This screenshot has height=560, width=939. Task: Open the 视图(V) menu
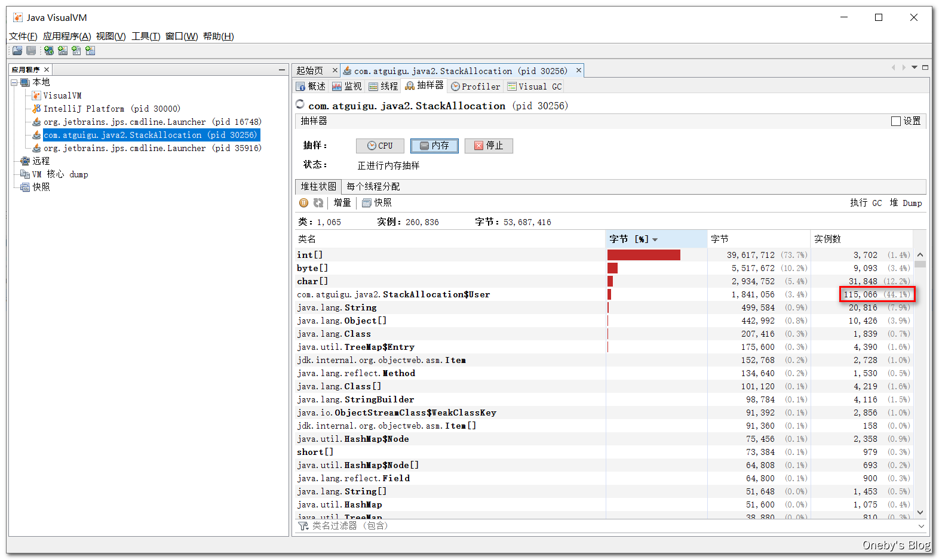click(111, 36)
